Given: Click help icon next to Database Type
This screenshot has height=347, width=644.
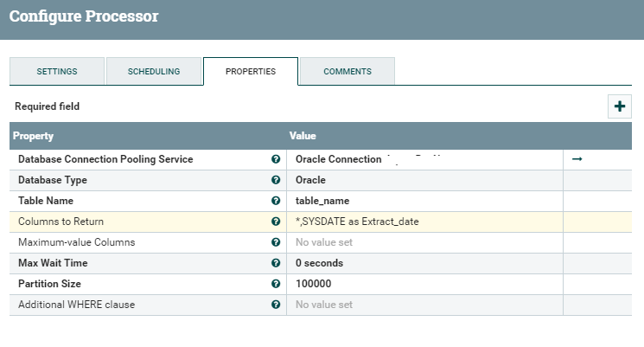Looking at the screenshot, I should pos(276,180).
